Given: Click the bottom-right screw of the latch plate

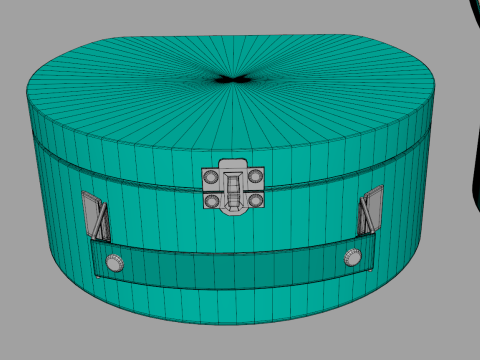Looking at the screenshot, I should coord(256,200).
